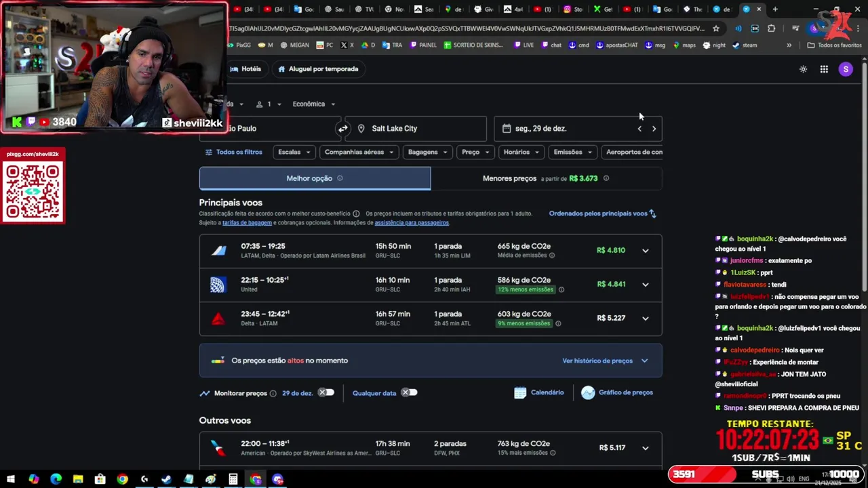Swap origin and destination airports

[x=343, y=128]
